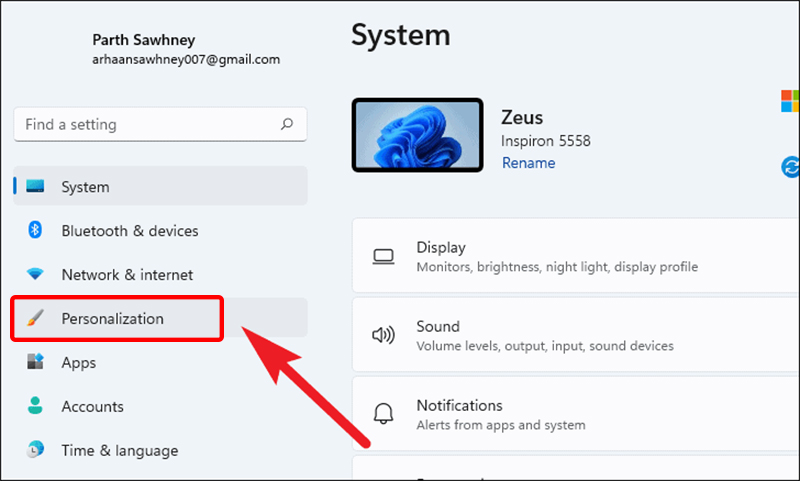This screenshot has width=800, height=481.
Task: Click the Display laptop icon
Action: [383, 257]
